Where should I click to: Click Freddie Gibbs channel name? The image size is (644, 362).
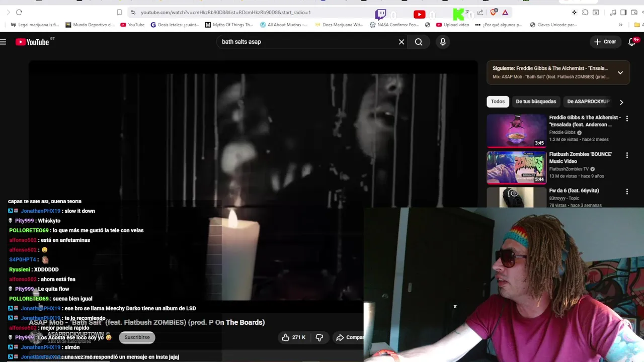pos(562,132)
